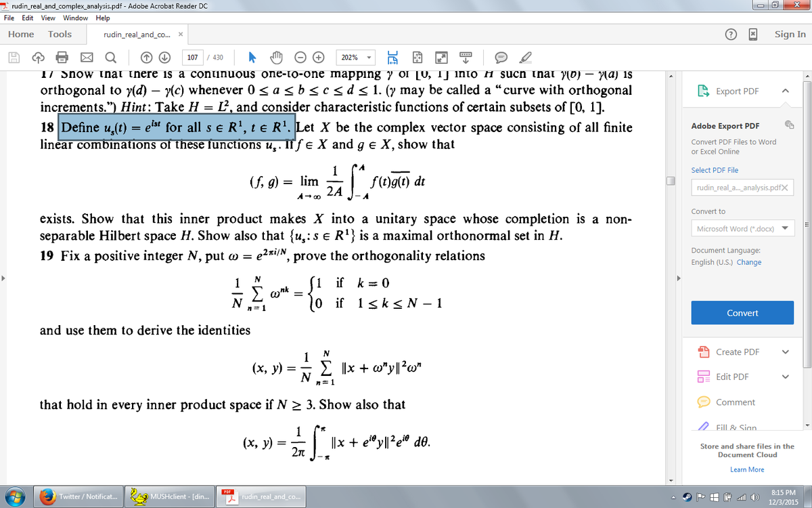The height and width of the screenshot is (508, 812).
Task: Click the Create PDF tool icon
Action: point(704,352)
